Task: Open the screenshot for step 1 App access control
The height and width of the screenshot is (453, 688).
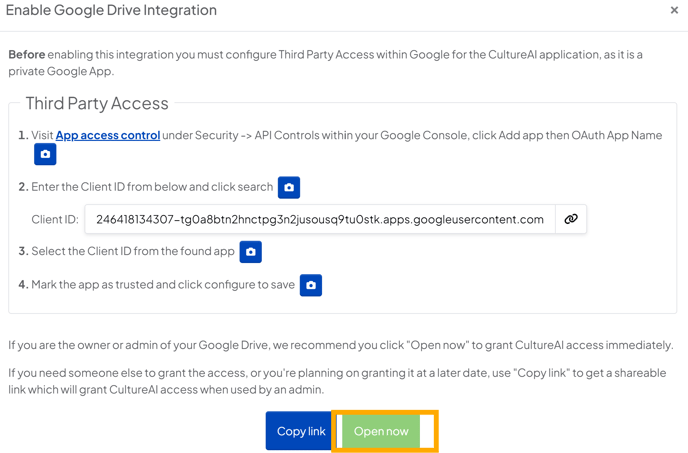Action: coord(45,154)
